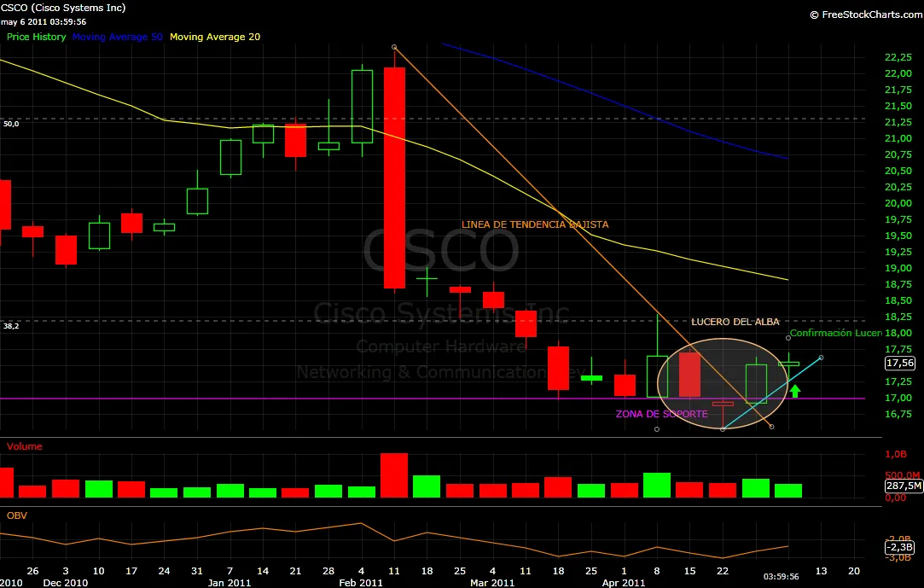This screenshot has height=588, width=924.
Task: Click the green up arrow marker
Action: [x=795, y=391]
